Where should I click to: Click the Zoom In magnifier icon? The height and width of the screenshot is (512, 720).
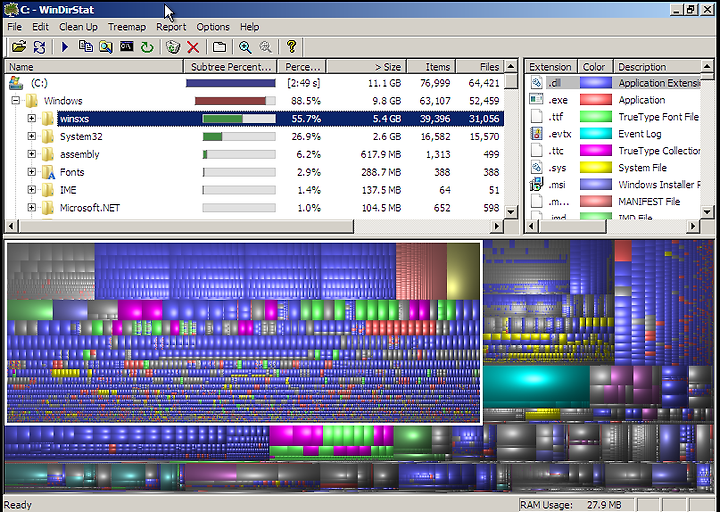point(245,47)
